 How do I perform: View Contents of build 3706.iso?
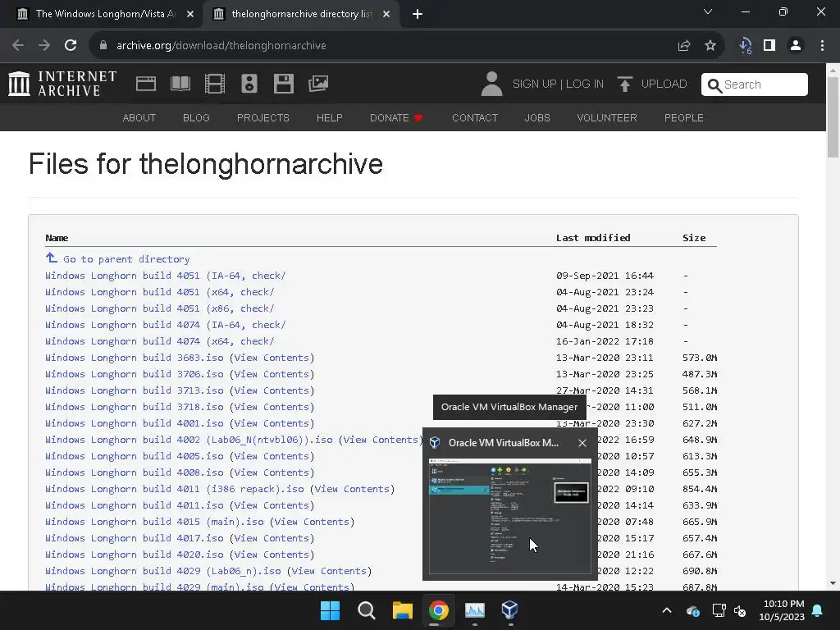[x=272, y=374]
